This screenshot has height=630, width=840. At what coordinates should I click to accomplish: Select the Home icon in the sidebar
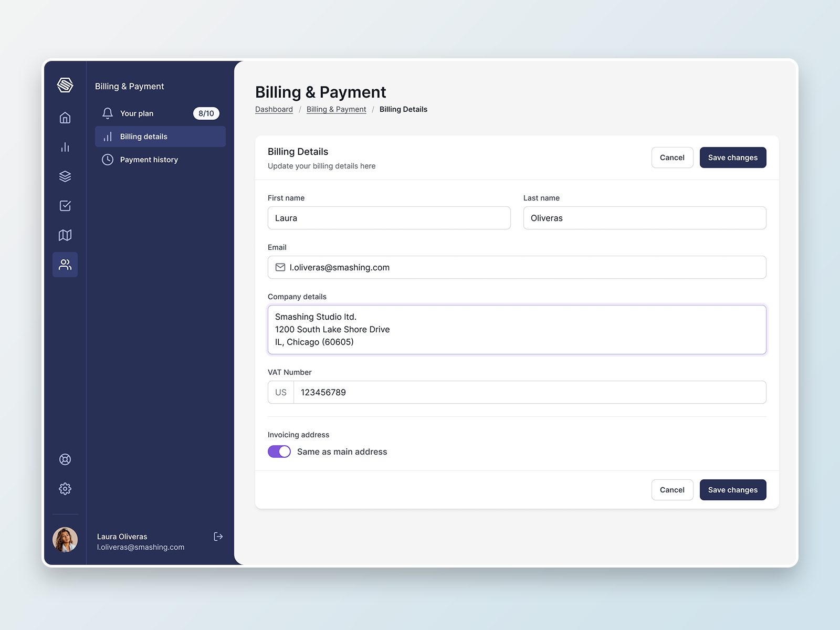point(65,118)
